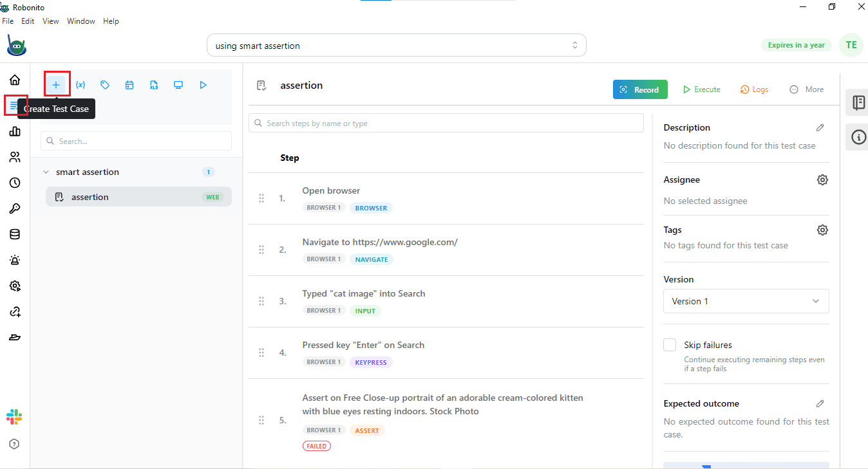Open the scheduler calendar icon
The height and width of the screenshot is (469, 868).
[129, 84]
